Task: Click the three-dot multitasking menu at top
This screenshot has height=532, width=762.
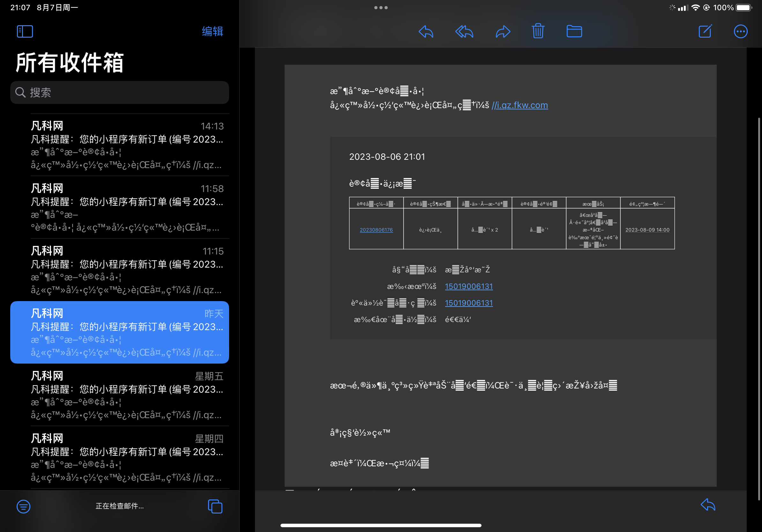Action: tap(381, 8)
